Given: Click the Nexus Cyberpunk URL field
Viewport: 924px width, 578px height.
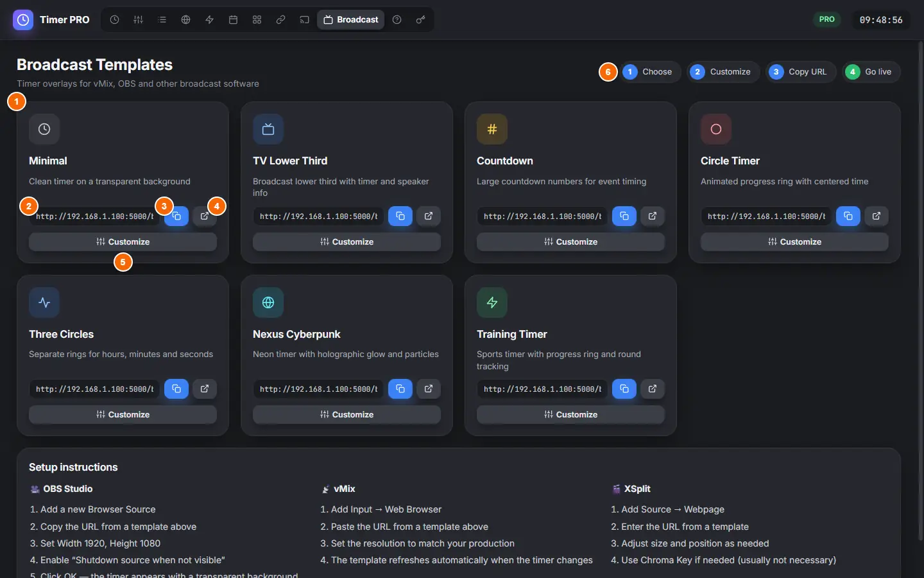Looking at the screenshot, I should 318,389.
